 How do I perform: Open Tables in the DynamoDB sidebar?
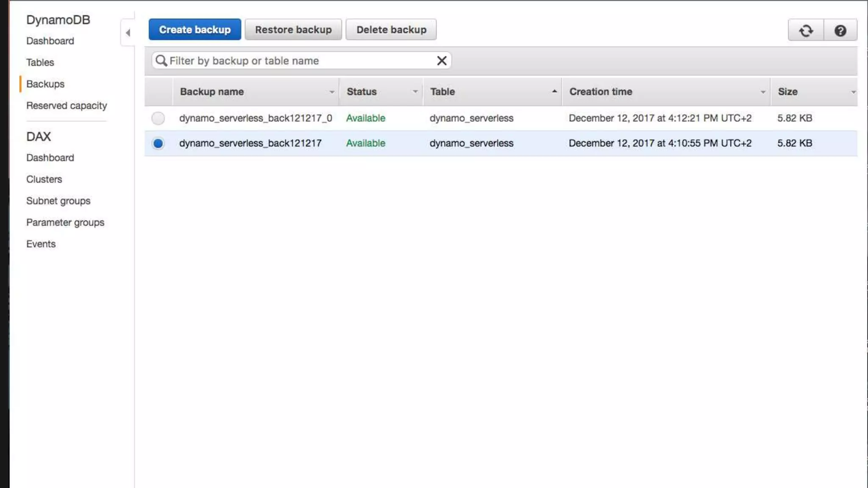40,62
